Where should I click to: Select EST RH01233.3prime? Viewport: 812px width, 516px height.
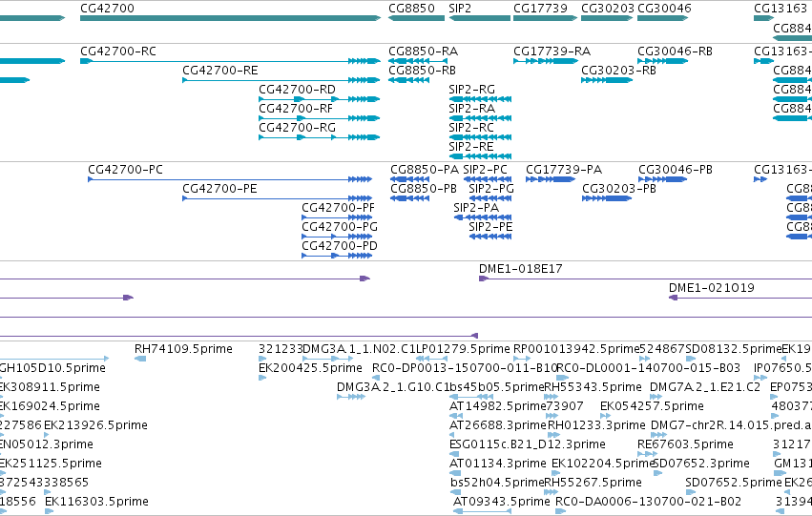[x=553, y=435]
